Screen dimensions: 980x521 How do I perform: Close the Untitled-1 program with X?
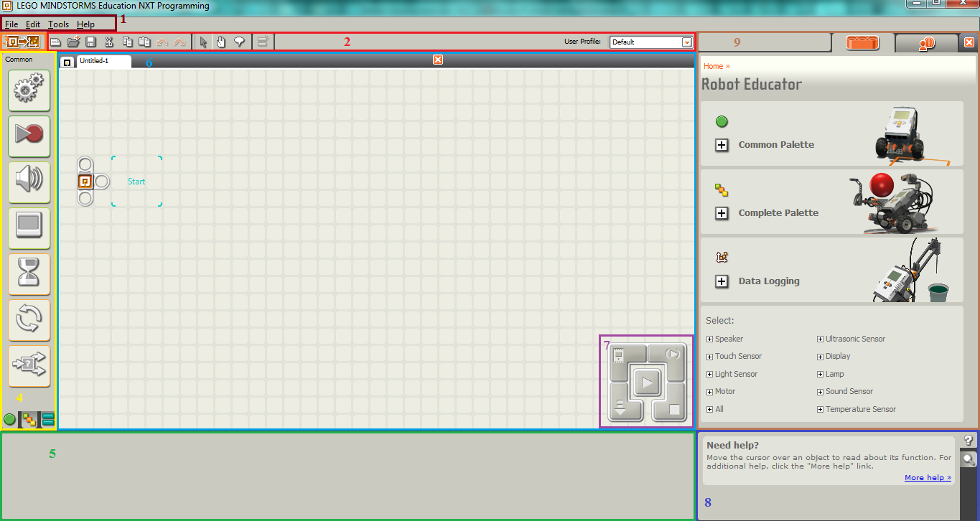click(x=438, y=60)
